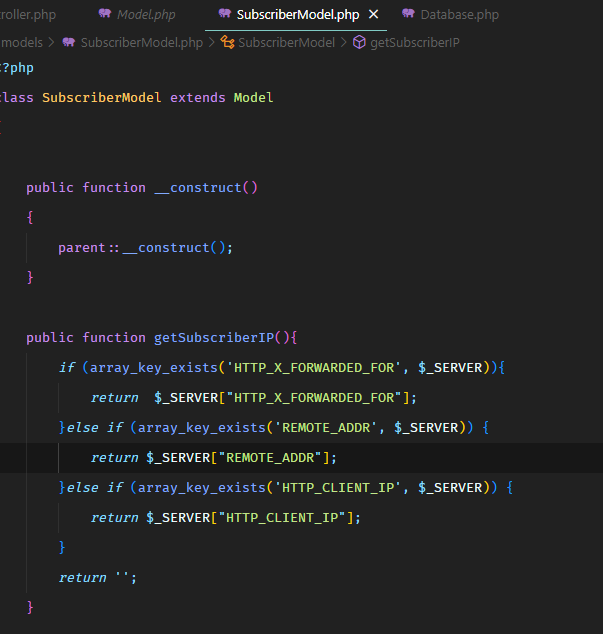This screenshot has width=603, height=634.
Task: Click elephant icon on Database.php tab
Action: (408, 15)
